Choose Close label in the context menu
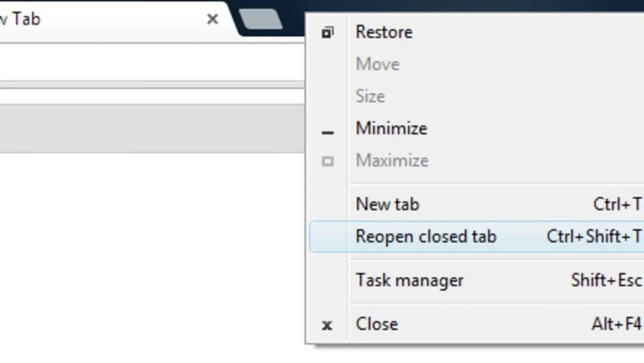Viewport: 644px width, 363px height. (x=377, y=324)
